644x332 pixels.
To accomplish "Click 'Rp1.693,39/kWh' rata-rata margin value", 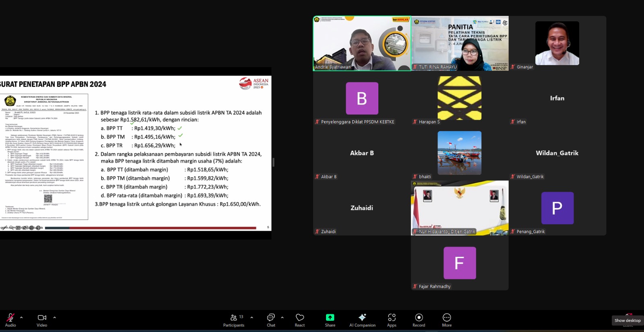I will (208, 196).
